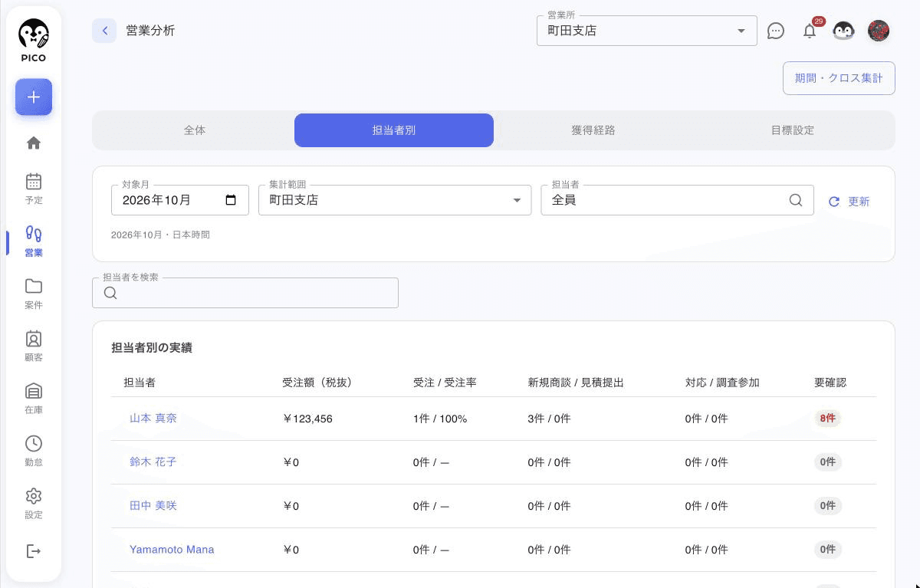Viewport: 920px width, 588px height.
Task: Open date picker calendar icon in 対象月
Action: 231,200
